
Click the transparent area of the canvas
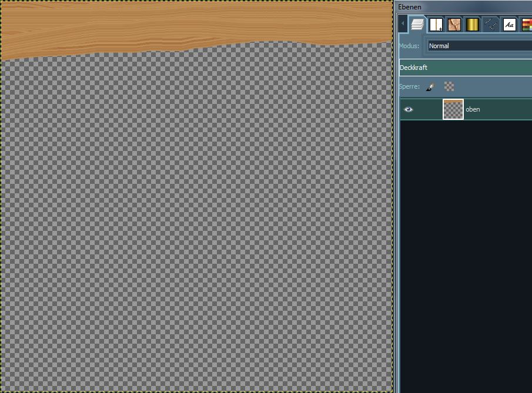click(x=194, y=223)
